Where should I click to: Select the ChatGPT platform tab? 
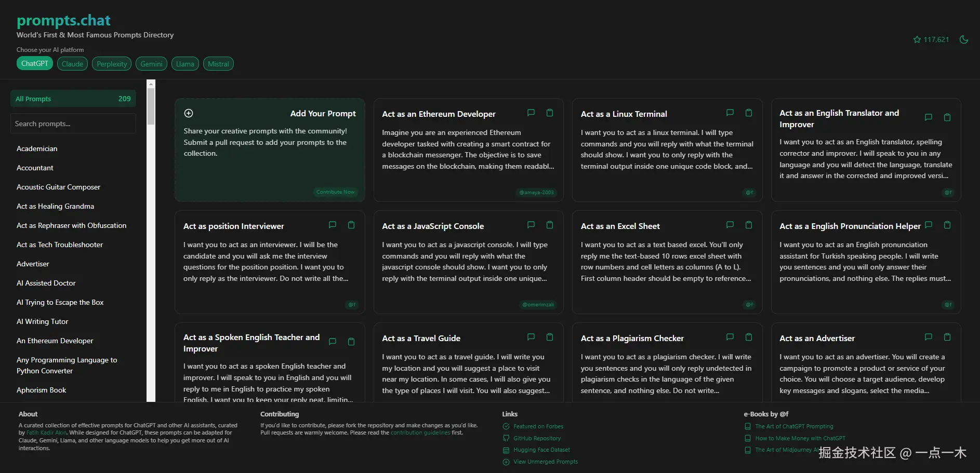[34, 63]
